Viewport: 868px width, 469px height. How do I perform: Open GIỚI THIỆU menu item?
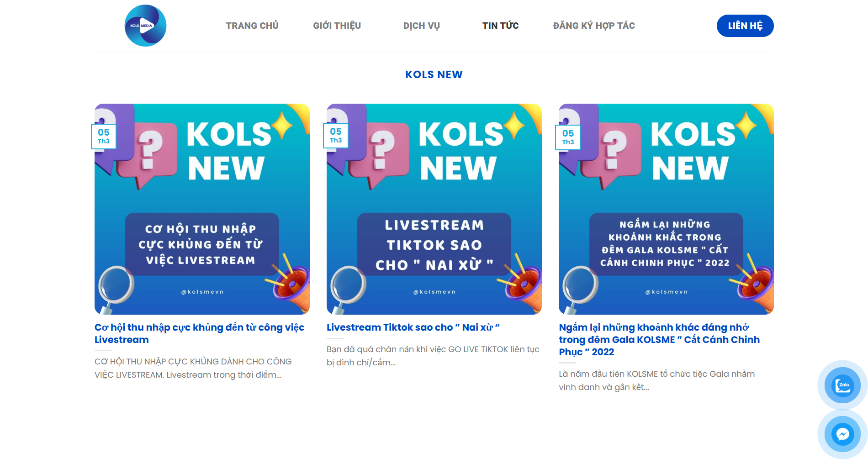(x=337, y=26)
